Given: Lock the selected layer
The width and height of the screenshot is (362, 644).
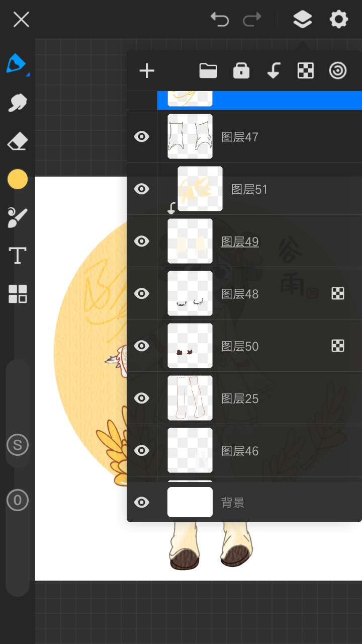Looking at the screenshot, I should click(241, 71).
